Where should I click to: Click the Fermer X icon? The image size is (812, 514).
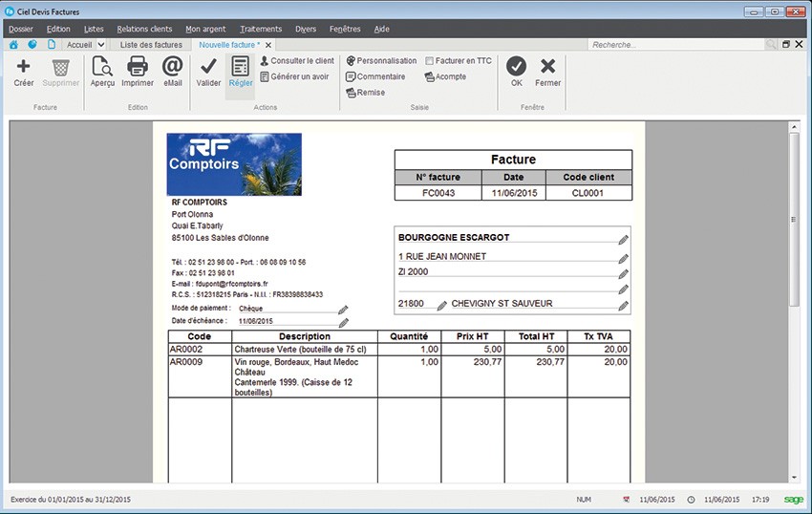click(x=548, y=67)
